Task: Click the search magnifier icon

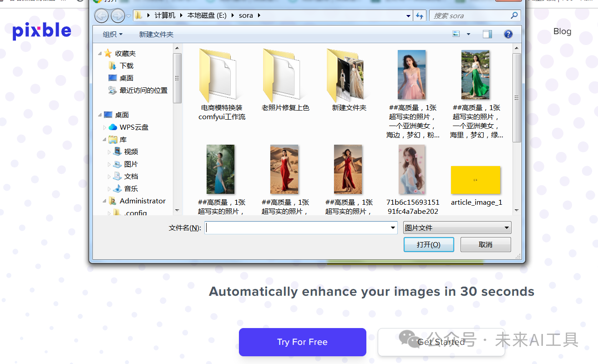Action: [514, 15]
